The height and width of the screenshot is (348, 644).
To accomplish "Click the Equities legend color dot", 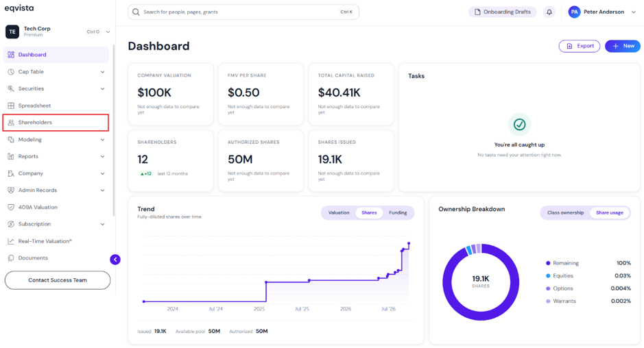I will tap(548, 276).
